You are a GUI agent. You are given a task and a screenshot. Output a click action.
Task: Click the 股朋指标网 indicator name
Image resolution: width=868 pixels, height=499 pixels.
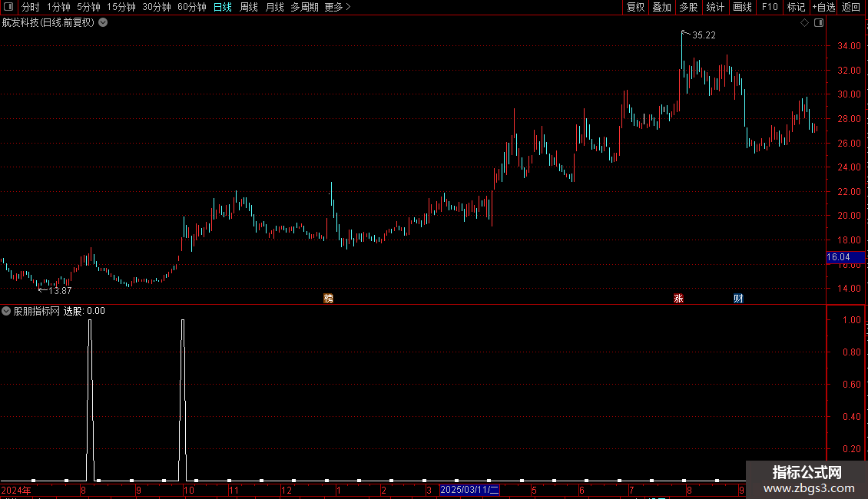[x=37, y=311]
